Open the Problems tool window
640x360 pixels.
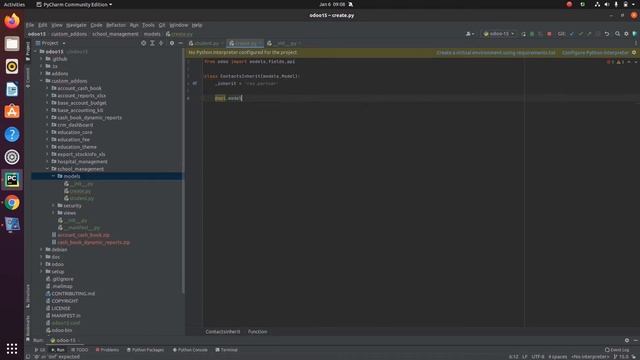pyautogui.click(x=107, y=350)
